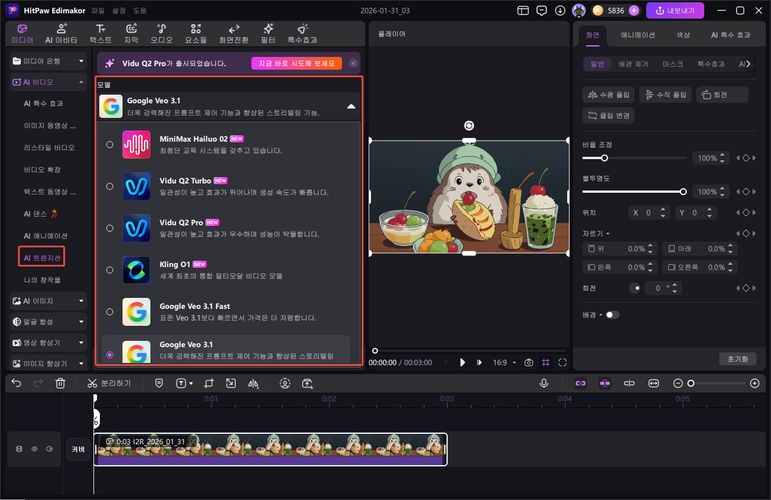The height and width of the screenshot is (500, 771).
Task: Open the 요소들 elements tool
Action: (x=196, y=33)
